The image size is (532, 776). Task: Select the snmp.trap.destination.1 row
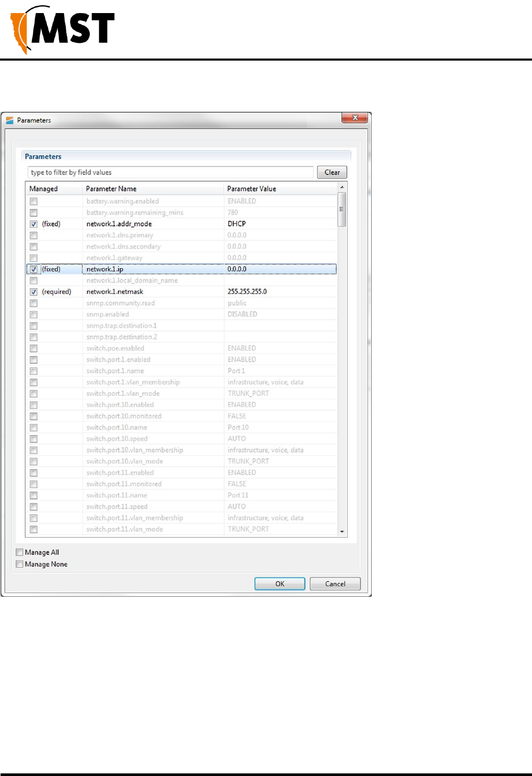(181, 326)
